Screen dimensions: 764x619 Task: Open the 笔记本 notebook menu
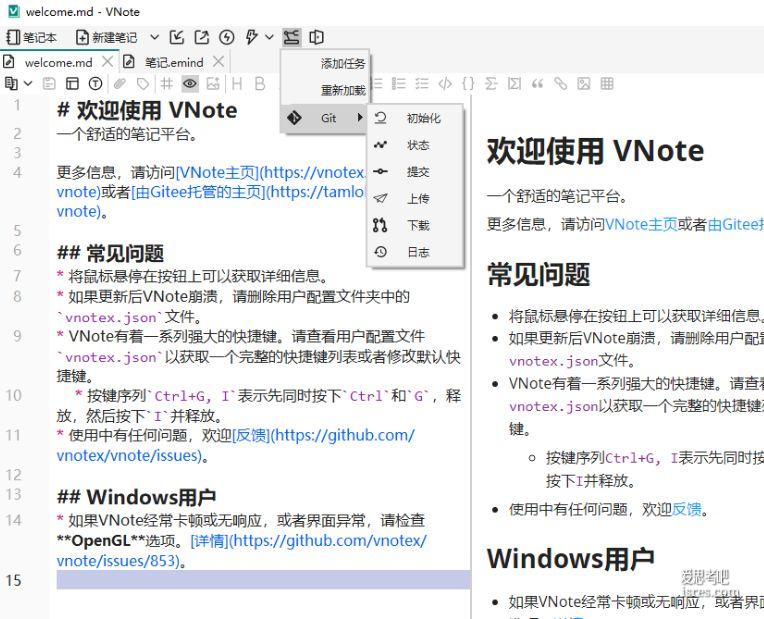point(32,37)
